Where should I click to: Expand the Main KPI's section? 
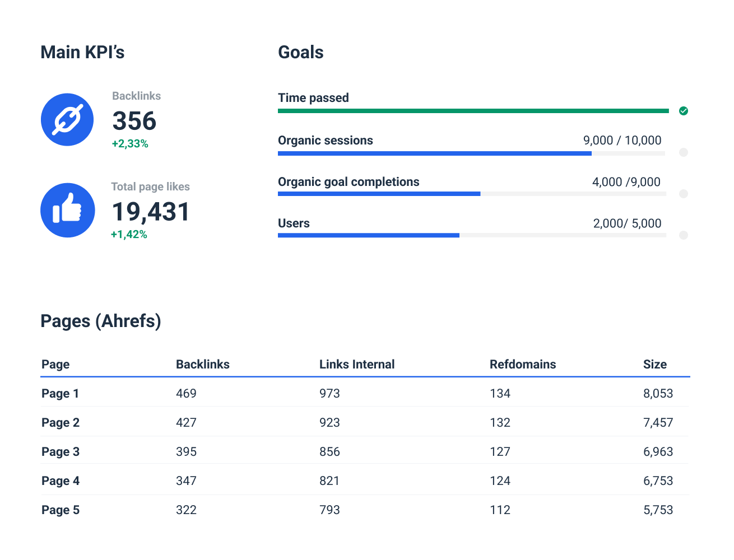(82, 52)
